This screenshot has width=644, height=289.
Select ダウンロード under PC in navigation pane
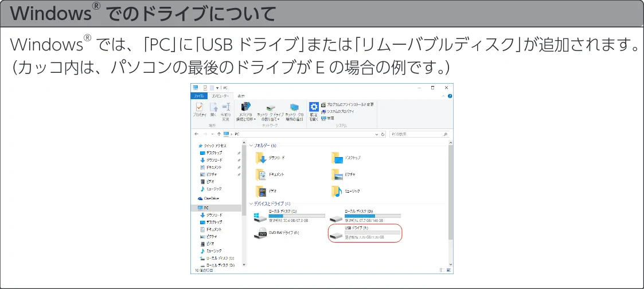click(x=211, y=215)
